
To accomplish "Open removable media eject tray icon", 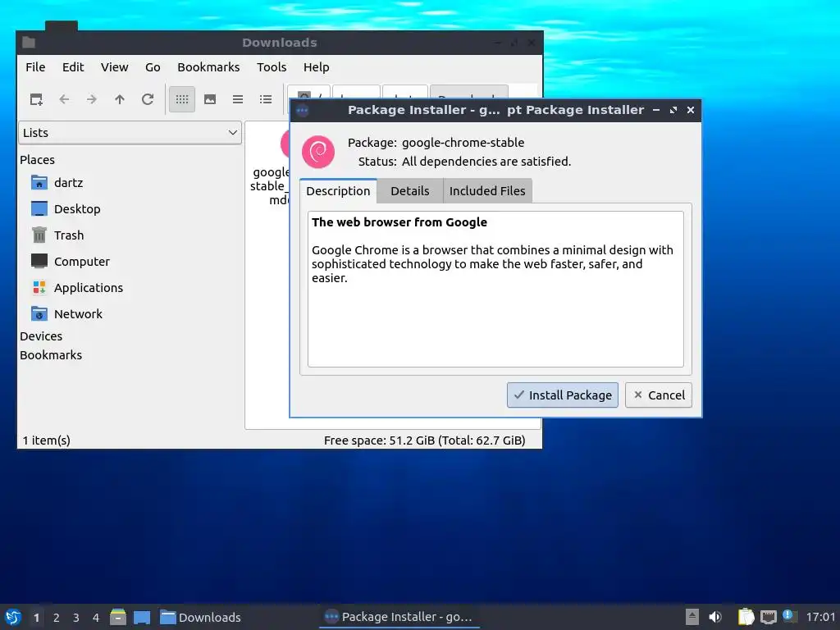I will click(692, 617).
